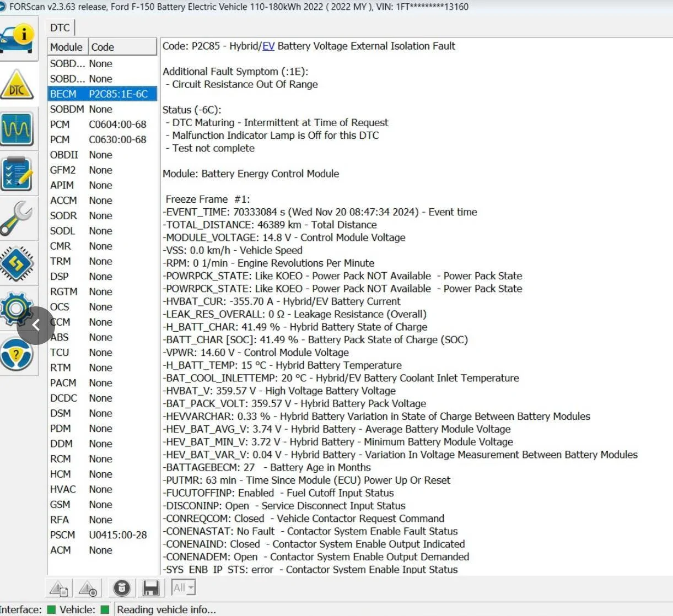Viewport: 673px width, 616px height.
Task: Click the LEAK_RES_OVERALL 0 Ω line
Action: click(295, 314)
